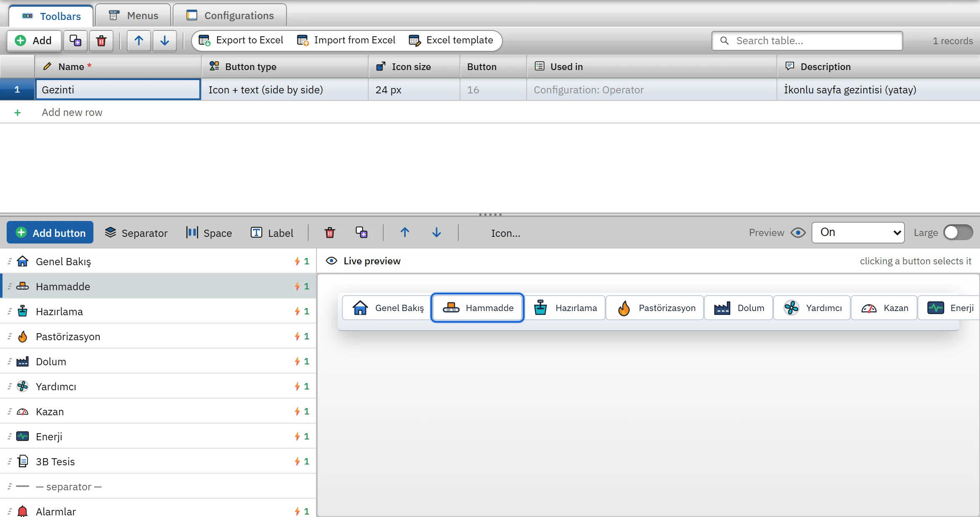Click the duplicate toolbar icon beside Add
The height and width of the screenshot is (517, 980).
click(x=75, y=40)
